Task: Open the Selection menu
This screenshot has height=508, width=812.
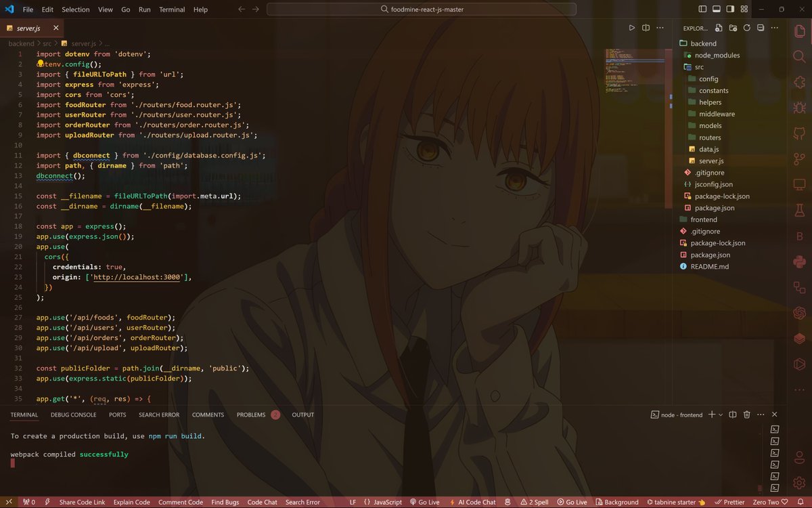Action: (75, 9)
